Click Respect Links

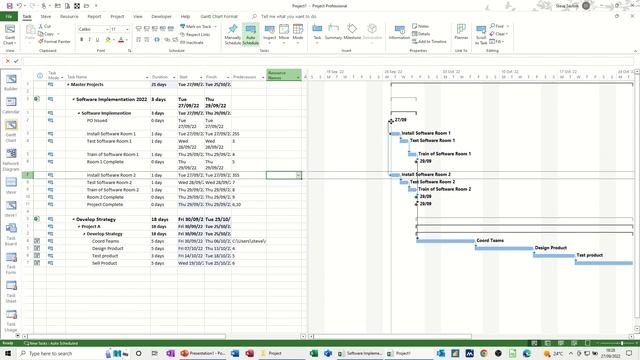tap(195, 34)
